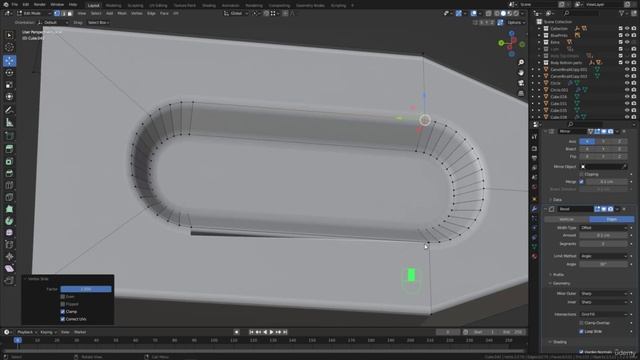Screen dimensions: 640x360
Task: Enable the Mirror modifier X axis button
Action: click(x=587, y=142)
